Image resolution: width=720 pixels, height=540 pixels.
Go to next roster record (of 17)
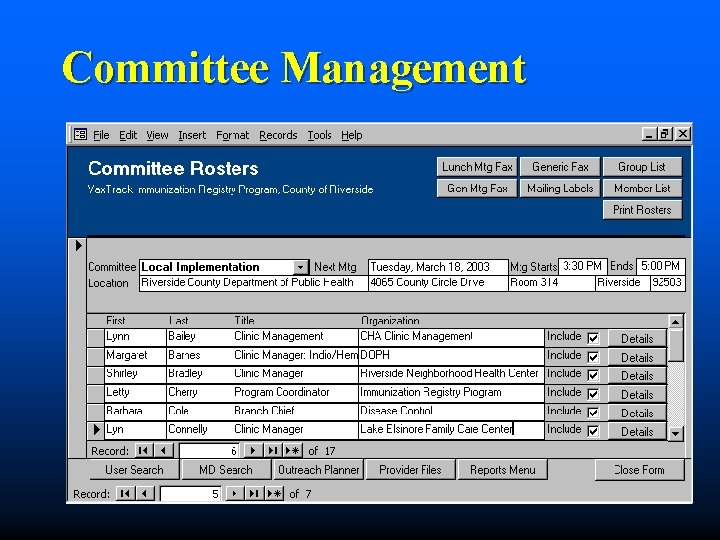[253, 450]
